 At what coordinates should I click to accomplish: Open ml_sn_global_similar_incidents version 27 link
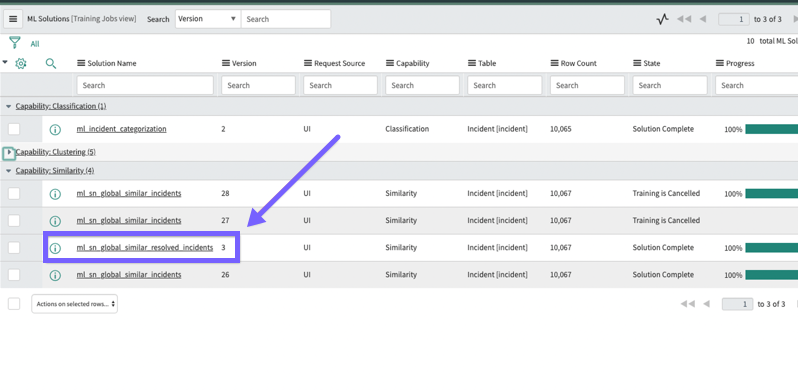pyautogui.click(x=129, y=220)
